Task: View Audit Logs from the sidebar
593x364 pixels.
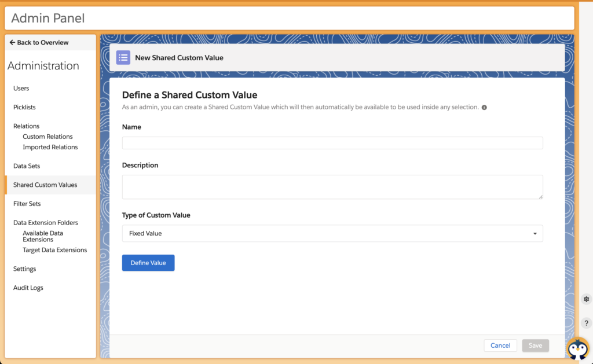Action: point(28,288)
